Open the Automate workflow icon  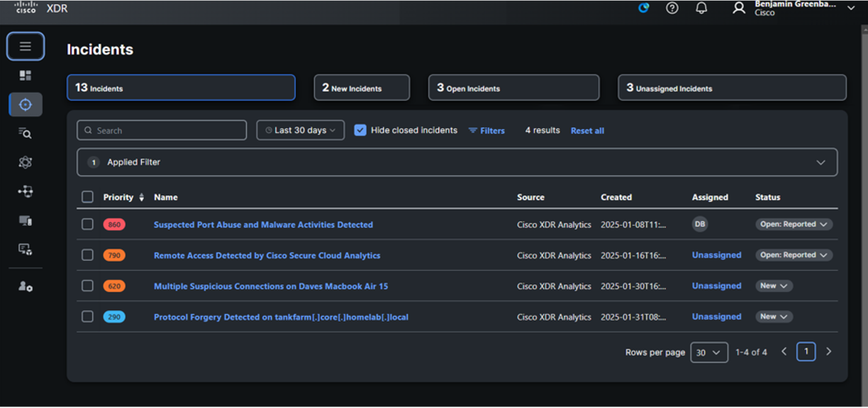point(25,191)
